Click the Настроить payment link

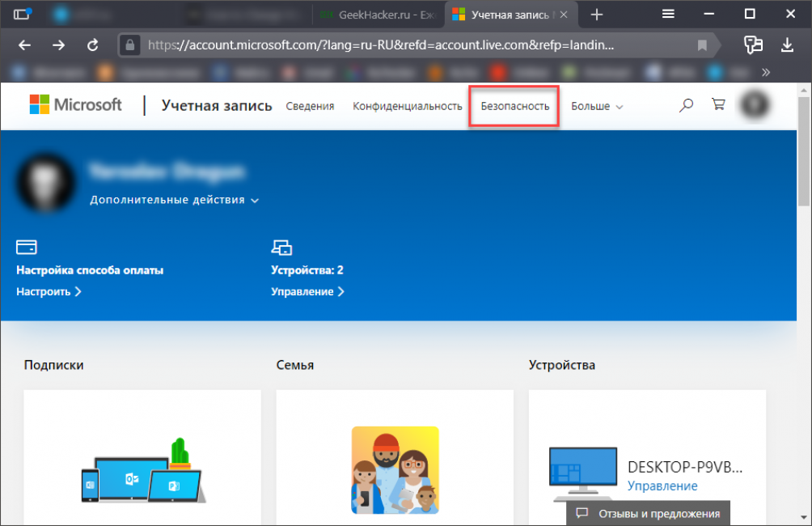point(49,291)
